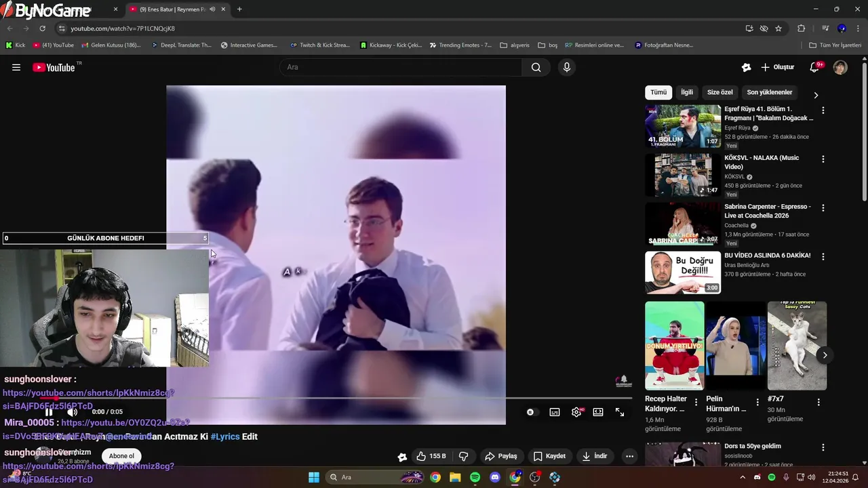Mute the video volume speaker icon
868x488 pixels.
click(x=72, y=412)
